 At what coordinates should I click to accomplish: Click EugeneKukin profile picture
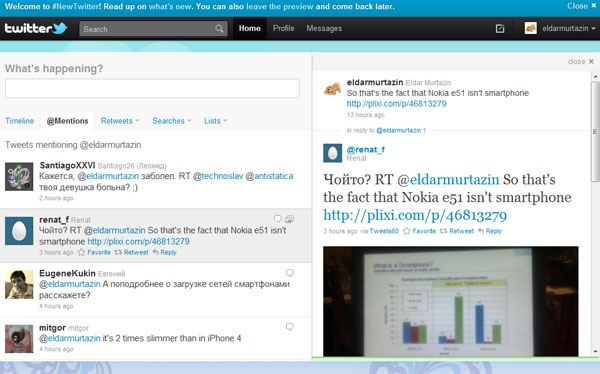coord(19,285)
